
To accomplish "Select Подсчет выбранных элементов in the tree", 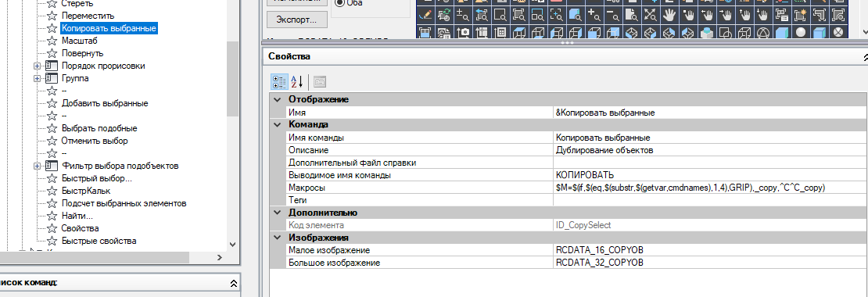I will pos(124,203).
